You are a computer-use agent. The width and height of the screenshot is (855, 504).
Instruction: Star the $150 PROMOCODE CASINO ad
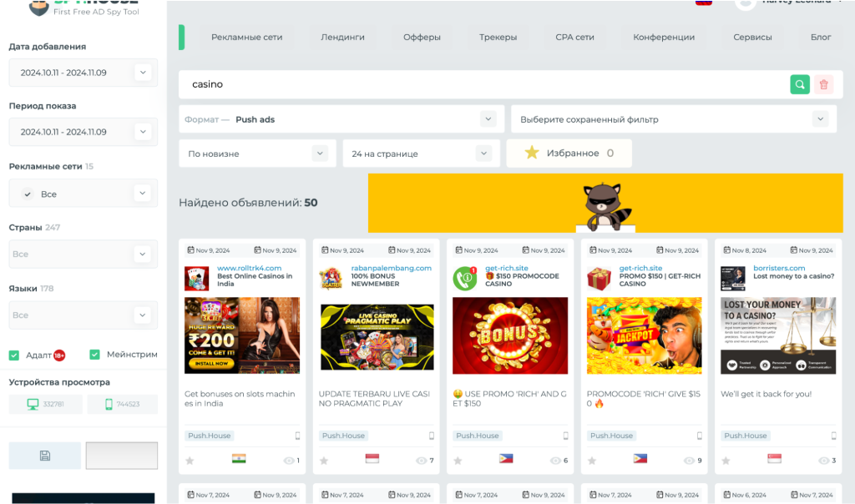pyautogui.click(x=458, y=461)
